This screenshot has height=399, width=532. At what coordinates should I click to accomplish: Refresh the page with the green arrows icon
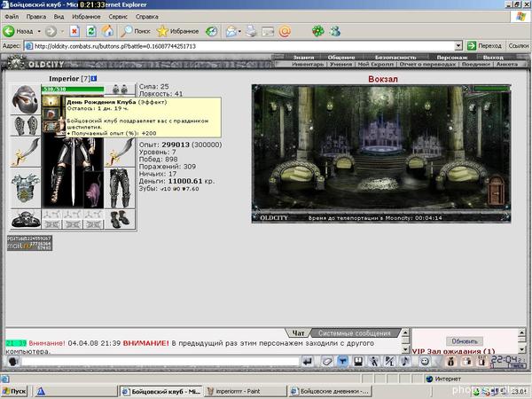[x=91, y=32]
